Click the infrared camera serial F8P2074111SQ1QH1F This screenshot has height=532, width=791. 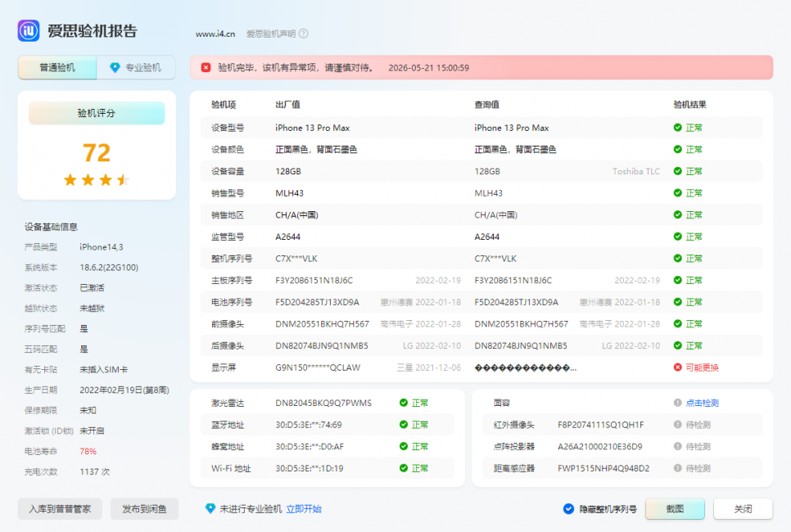601,425
